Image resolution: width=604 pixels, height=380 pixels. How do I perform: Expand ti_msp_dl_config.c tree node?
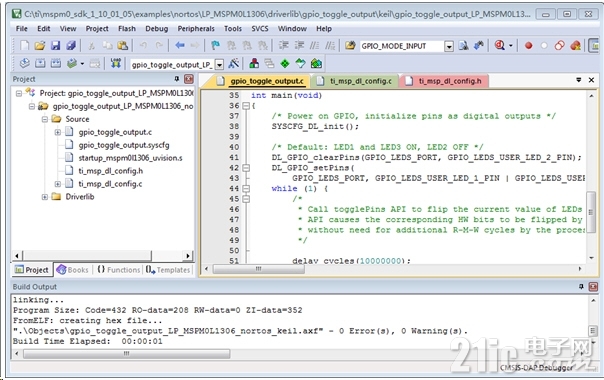click(x=57, y=184)
